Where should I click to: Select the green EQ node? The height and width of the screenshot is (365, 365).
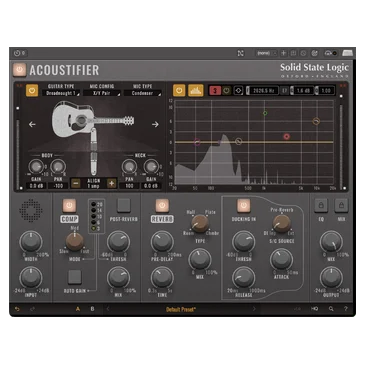click(265, 113)
